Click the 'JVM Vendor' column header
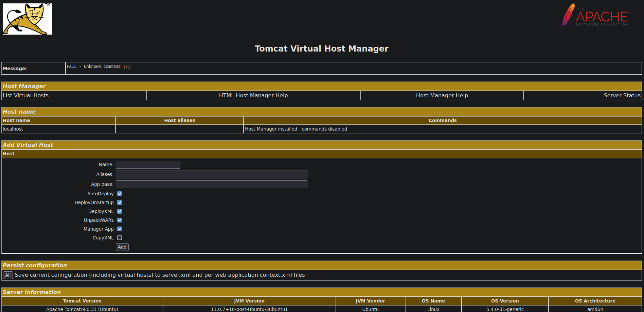The height and width of the screenshot is (312, 644). 370,301
